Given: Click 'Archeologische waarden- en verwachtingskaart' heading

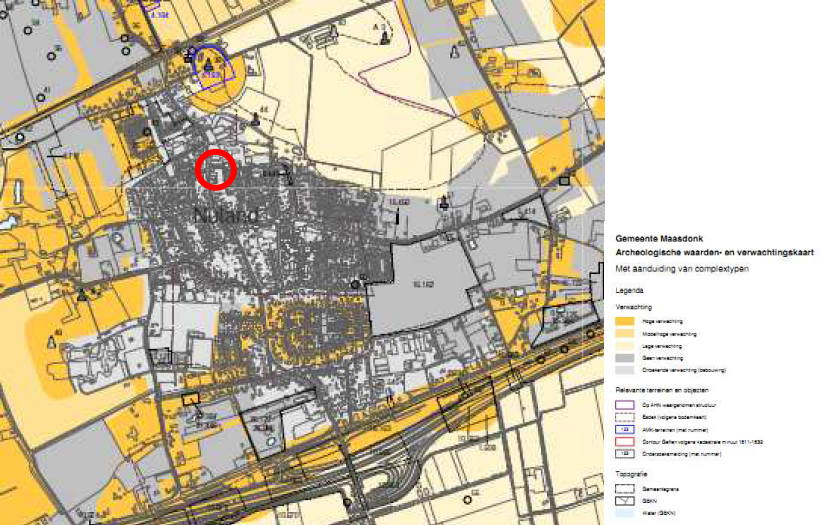Looking at the screenshot, I should [x=714, y=252].
